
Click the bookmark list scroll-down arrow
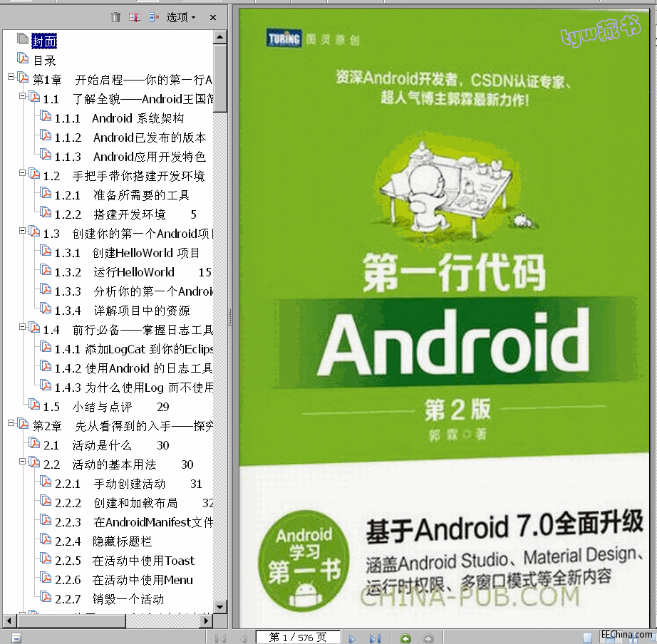pos(220,607)
